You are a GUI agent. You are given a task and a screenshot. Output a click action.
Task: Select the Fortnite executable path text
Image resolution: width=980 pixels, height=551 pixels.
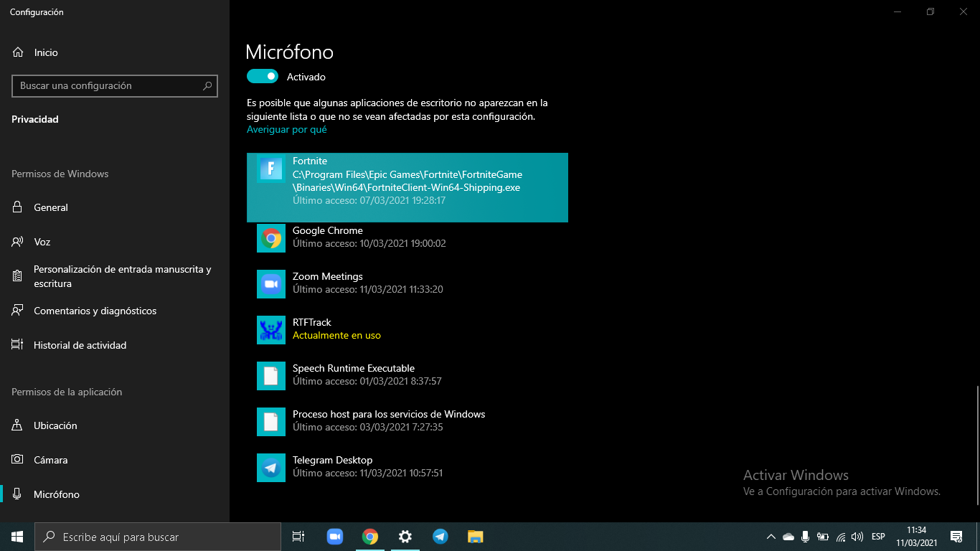coord(407,181)
